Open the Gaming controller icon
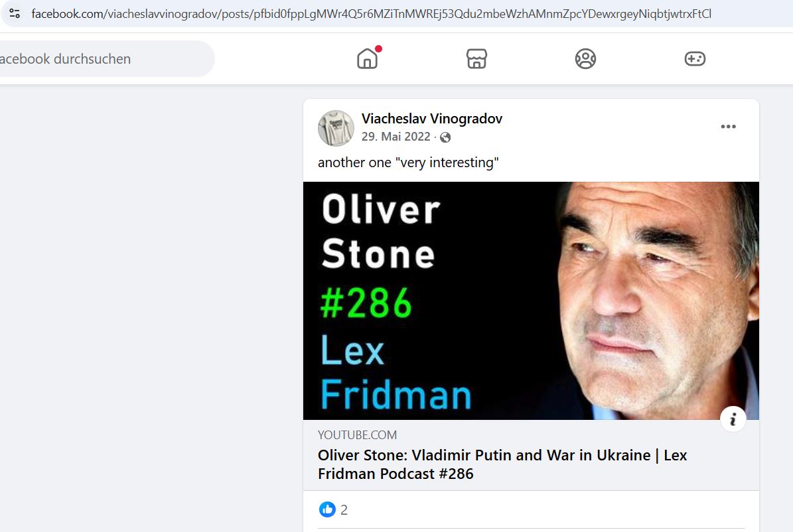This screenshot has height=532, width=793. coord(695,58)
